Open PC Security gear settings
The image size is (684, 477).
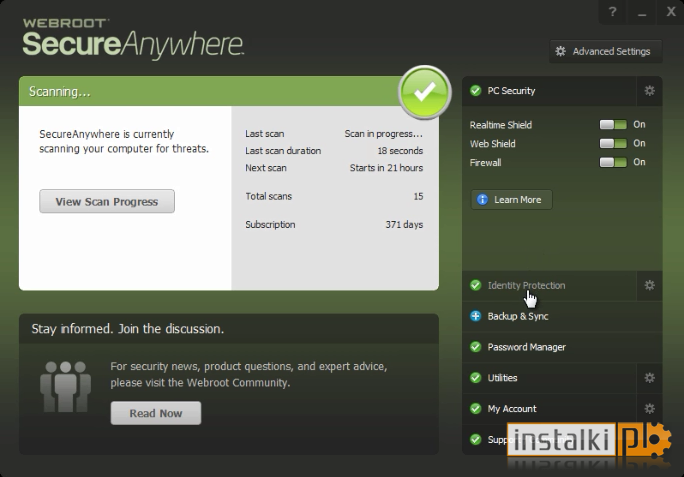(649, 91)
